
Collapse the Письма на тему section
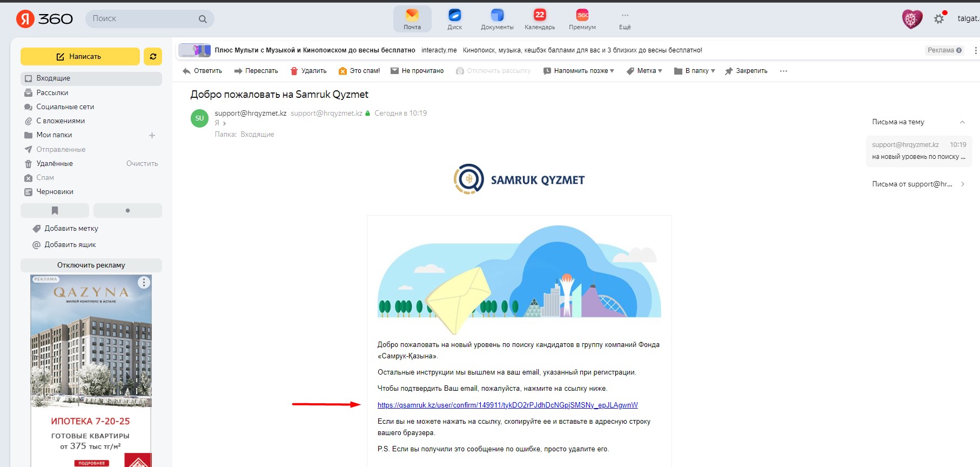962,122
